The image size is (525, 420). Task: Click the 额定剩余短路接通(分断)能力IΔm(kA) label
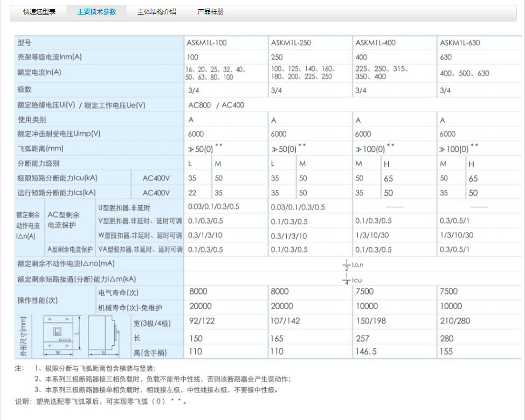pos(77,279)
